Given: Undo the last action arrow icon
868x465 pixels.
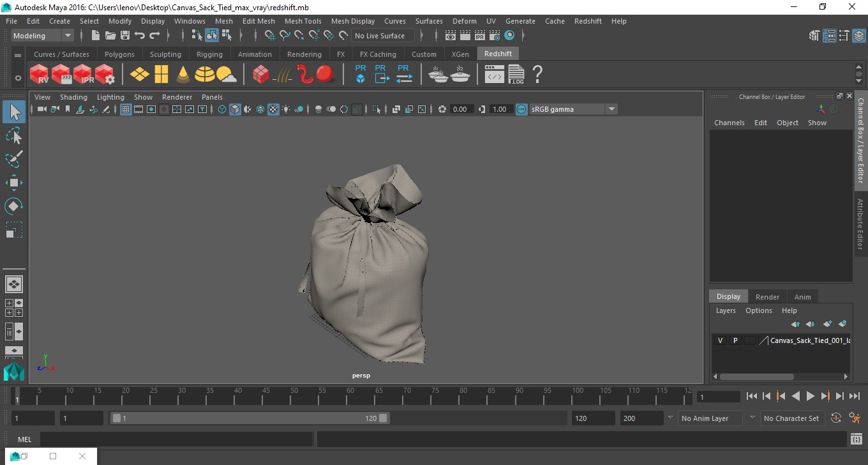Looking at the screenshot, I should [140, 35].
